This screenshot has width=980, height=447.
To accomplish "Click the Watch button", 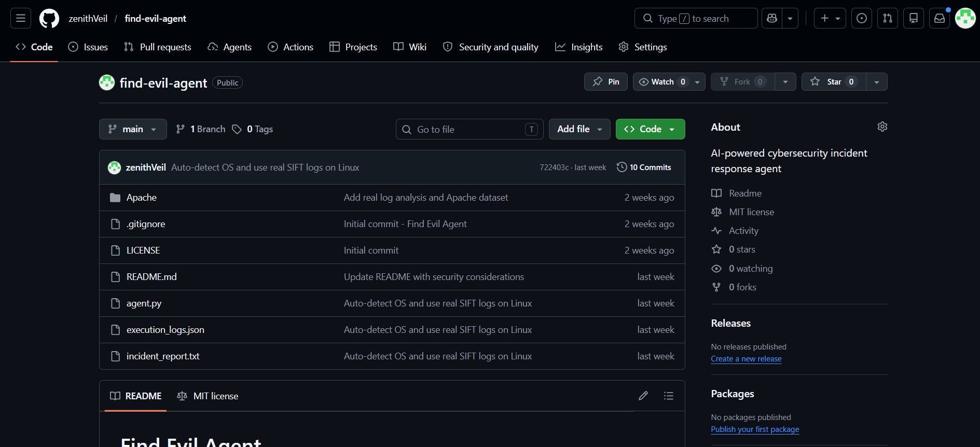I will coord(662,82).
